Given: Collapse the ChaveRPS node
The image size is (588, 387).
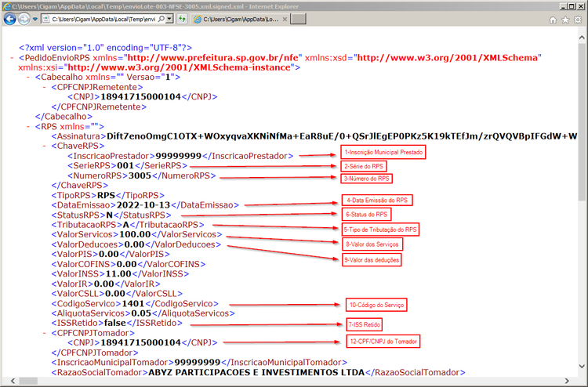Looking at the screenshot, I should point(45,146).
